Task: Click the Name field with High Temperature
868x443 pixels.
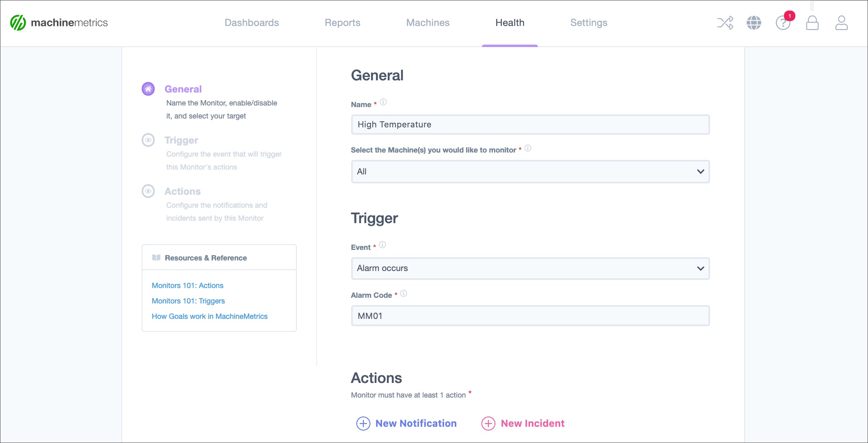Action: (530, 125)
